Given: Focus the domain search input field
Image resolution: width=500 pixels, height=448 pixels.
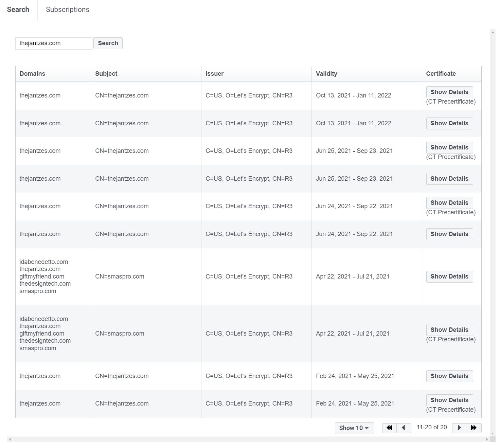Looking at the screenshot, I should pyautogui.click(x=54, y=43).
